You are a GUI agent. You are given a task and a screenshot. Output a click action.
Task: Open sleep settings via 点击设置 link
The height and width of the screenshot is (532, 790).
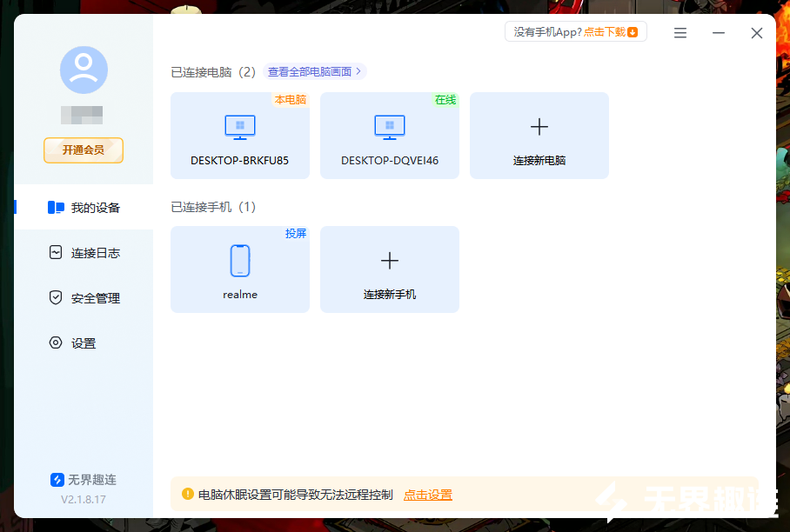pos(427,494)
